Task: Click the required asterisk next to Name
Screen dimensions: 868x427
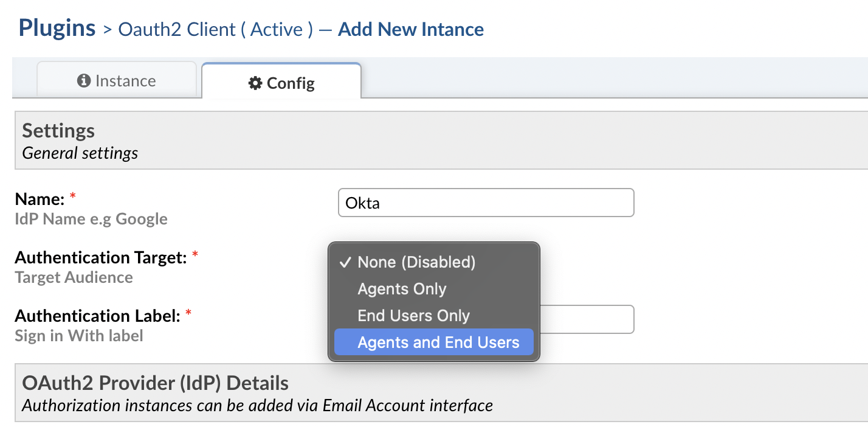Action: click(x=72, y=195)
